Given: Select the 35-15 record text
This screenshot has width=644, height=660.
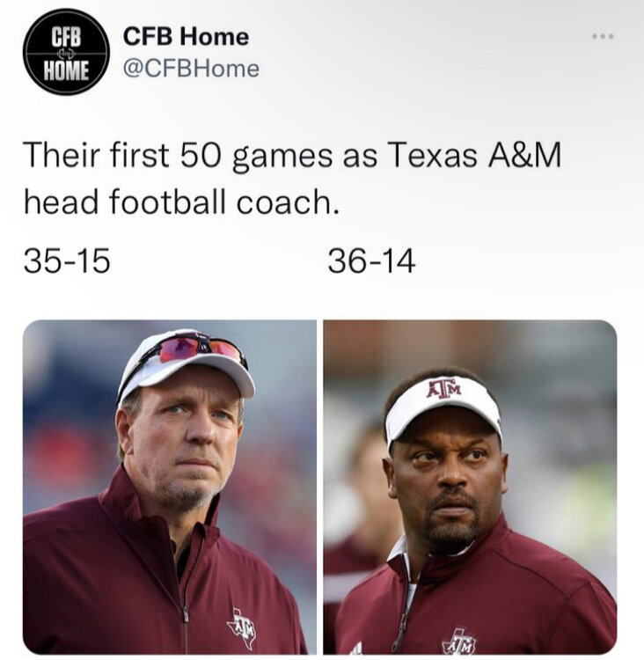Looking at the screenshot, I should point(67,261).
